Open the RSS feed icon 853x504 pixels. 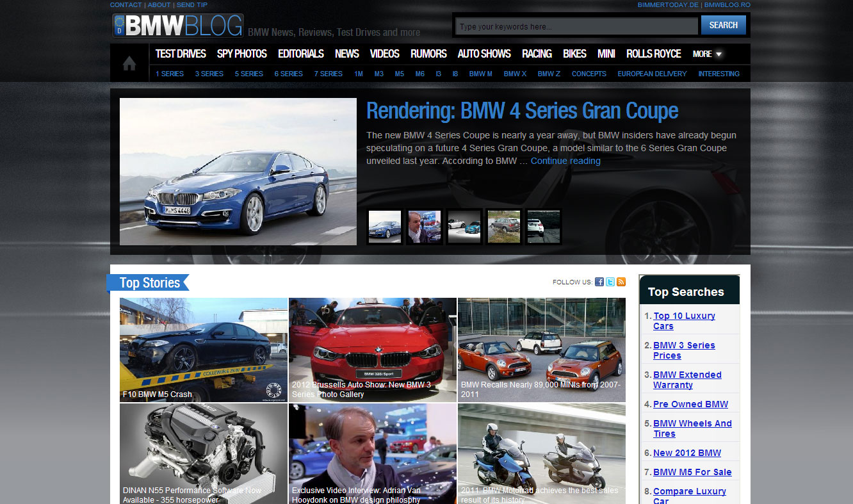click(x=621, y=282)
